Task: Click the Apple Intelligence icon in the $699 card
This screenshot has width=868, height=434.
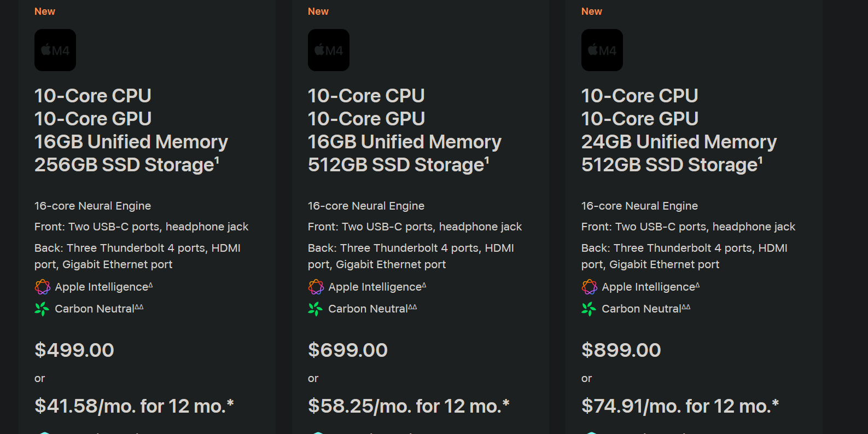Action: click(316, 287)
